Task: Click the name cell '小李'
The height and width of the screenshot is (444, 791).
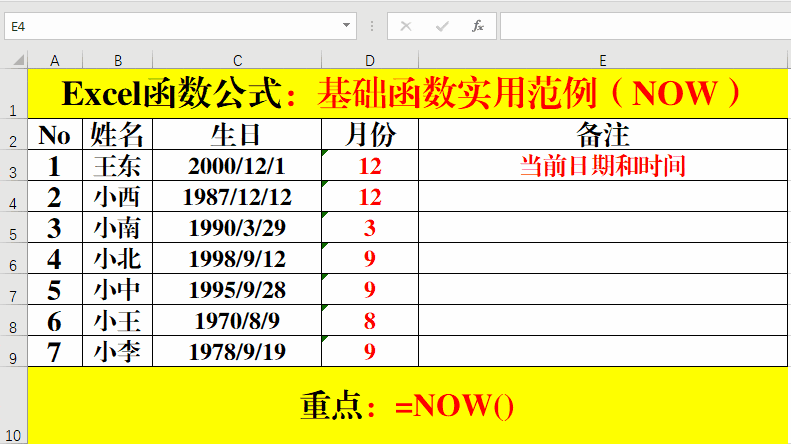Action: point(118,351)
